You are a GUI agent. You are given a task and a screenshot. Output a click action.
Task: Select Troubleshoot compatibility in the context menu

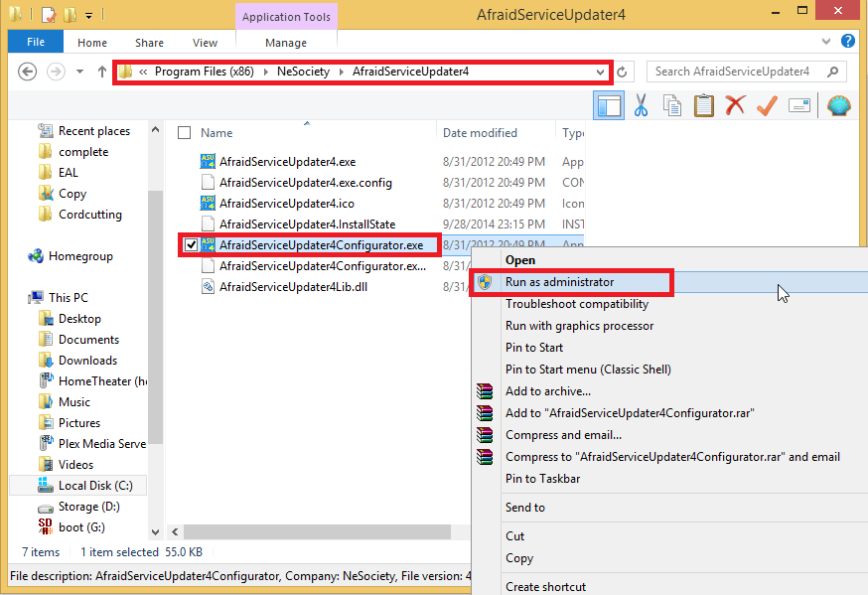[x=578, y=304]
